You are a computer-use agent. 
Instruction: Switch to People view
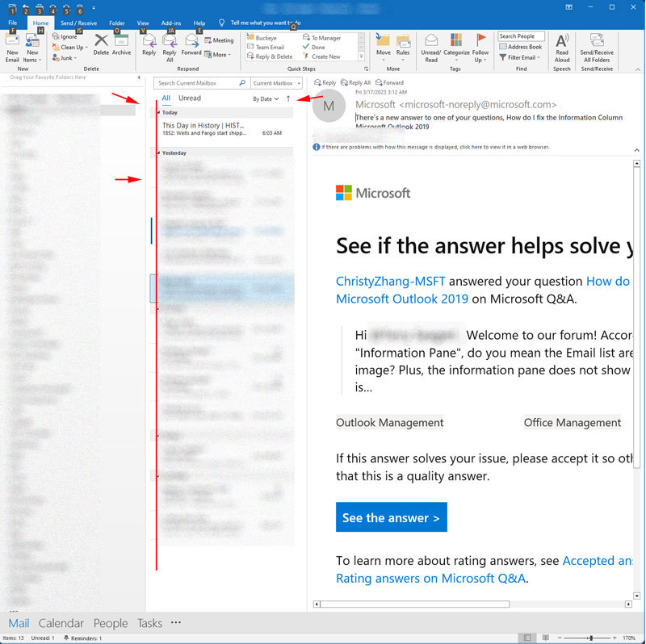click(x=111, y=623)
